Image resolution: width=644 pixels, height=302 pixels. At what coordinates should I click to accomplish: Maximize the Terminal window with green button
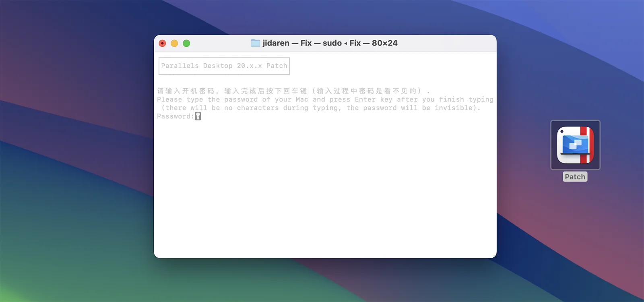(186, 43)
